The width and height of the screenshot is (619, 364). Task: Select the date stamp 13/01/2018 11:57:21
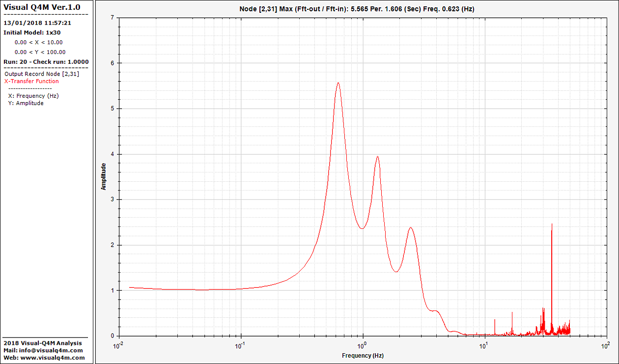38,23
